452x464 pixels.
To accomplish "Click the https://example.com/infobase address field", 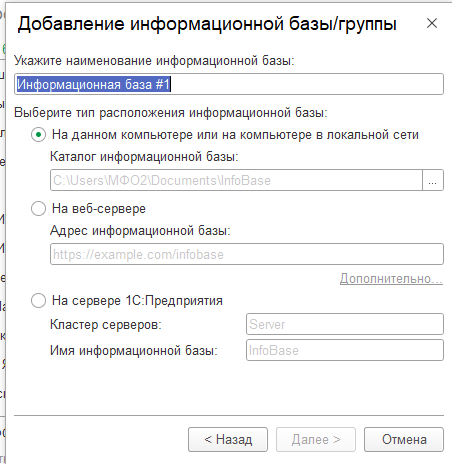I will (247, 254).
